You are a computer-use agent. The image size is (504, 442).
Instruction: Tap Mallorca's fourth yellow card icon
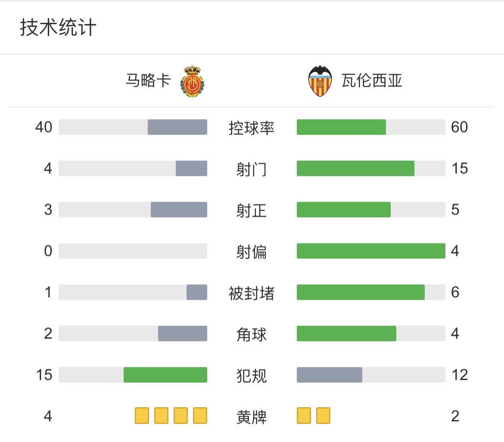coord(200,416)
